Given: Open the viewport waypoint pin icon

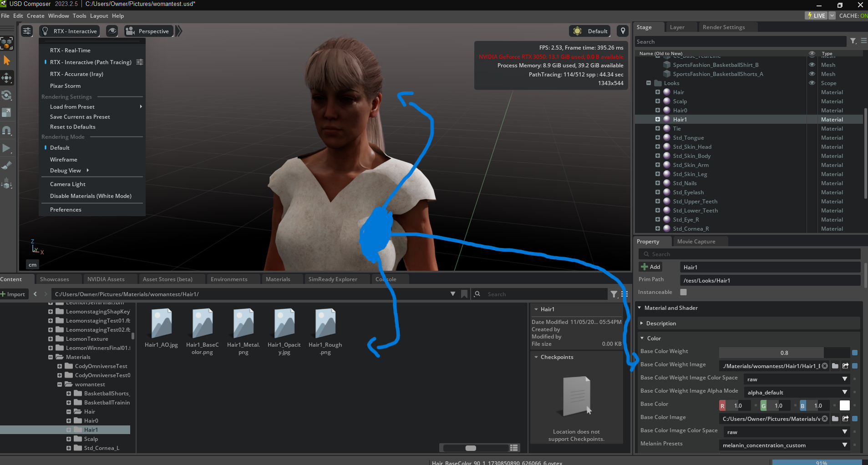Looking at the screenshot, I should click(x=623, y=31).
